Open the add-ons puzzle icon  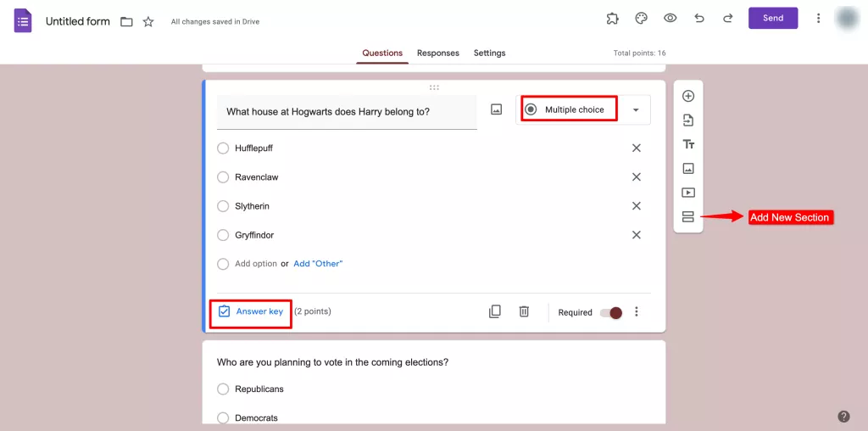click(x=612, y=19)
